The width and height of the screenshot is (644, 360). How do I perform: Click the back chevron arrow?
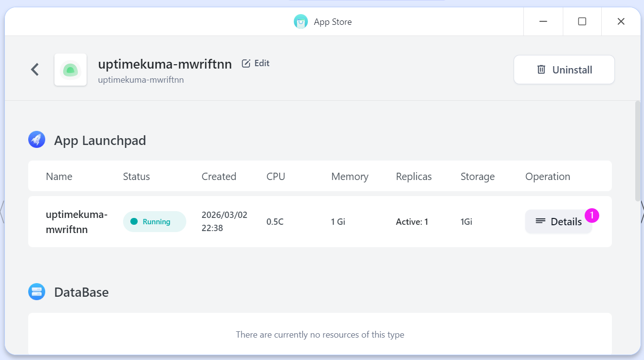35,70
